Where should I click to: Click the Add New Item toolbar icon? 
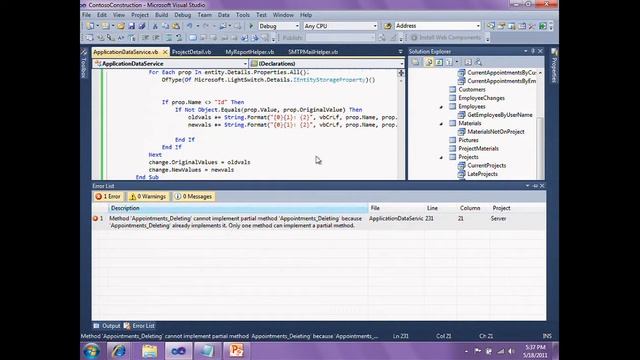tap(106, 26)
